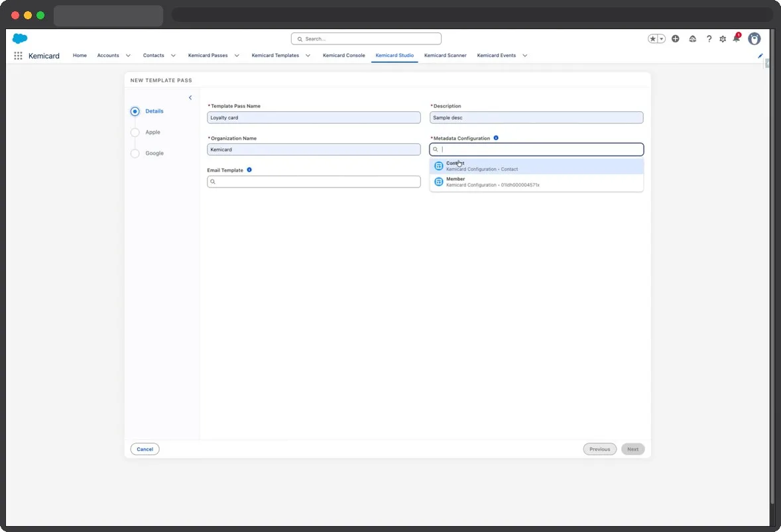Click the Email Template info icon

click(249, 170)
